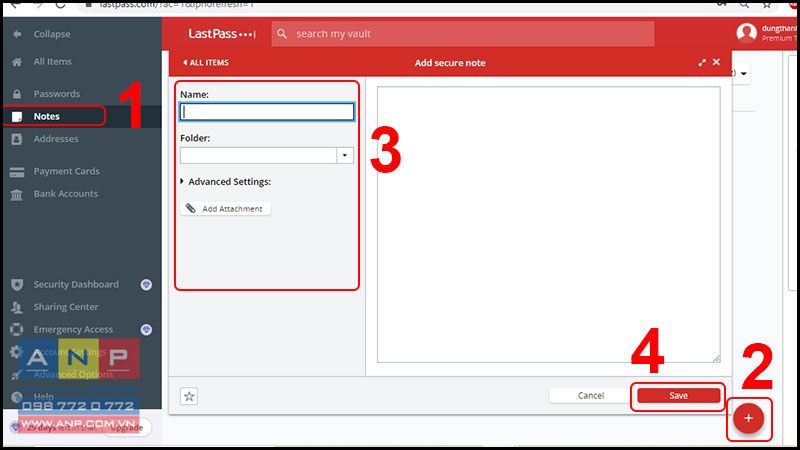Expand Advanced Settings
Screen dimensions: 800x450
(226, 182)
